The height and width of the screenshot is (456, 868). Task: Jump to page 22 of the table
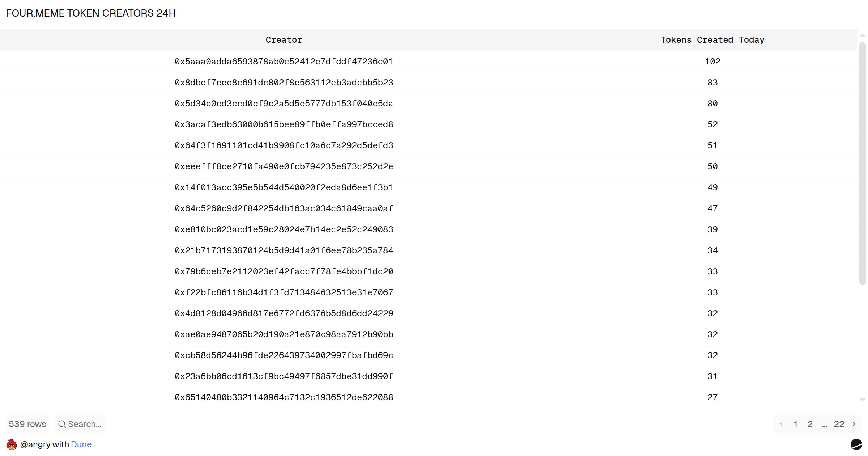coord(839,424)
